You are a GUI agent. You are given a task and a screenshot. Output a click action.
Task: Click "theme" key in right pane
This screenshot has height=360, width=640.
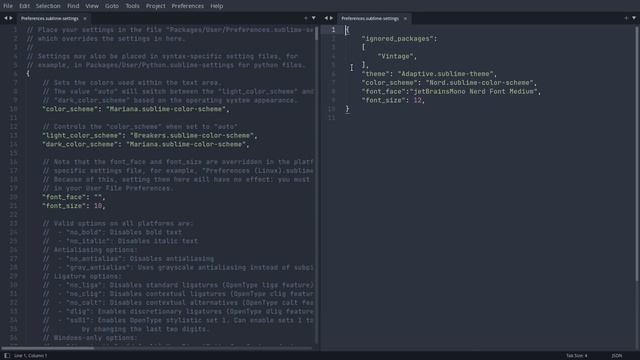point(376,74)
